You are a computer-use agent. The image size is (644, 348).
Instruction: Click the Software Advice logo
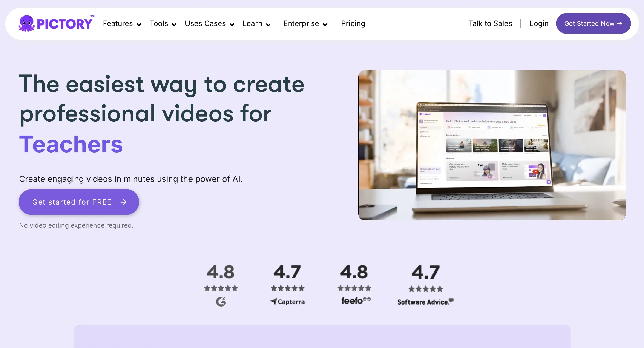pyautogui.click(x=425, y=302)
